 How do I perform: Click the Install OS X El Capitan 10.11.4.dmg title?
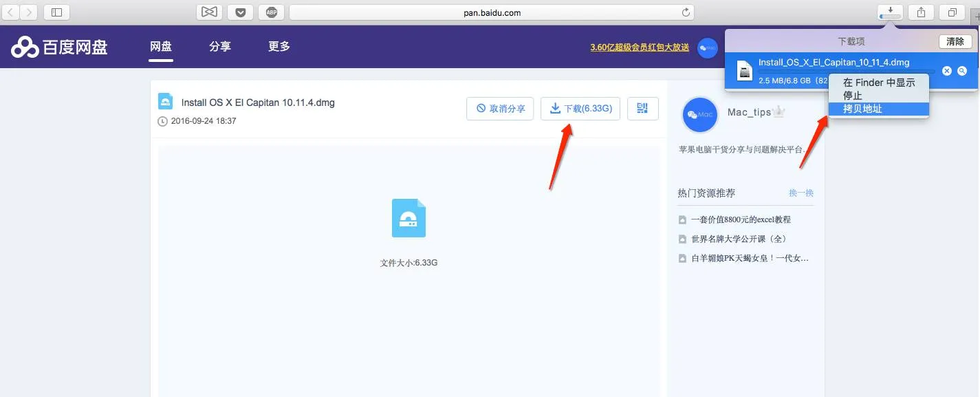258,103
